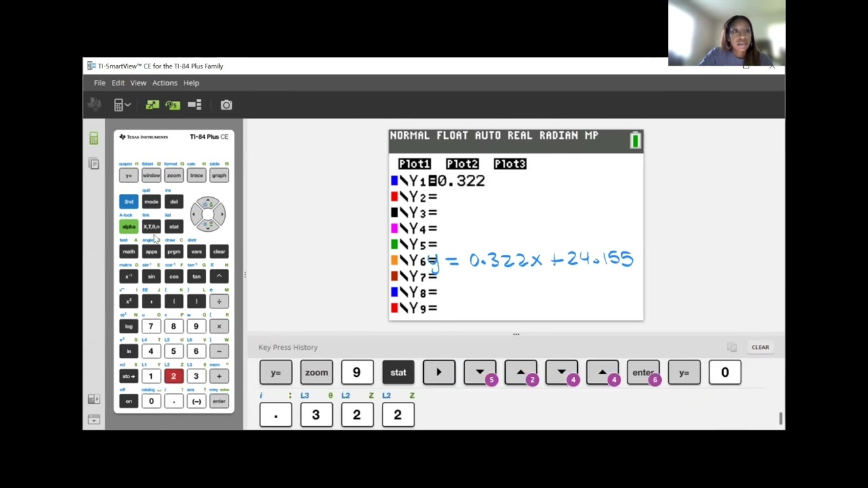Open the Edit menu

(118, 83)
